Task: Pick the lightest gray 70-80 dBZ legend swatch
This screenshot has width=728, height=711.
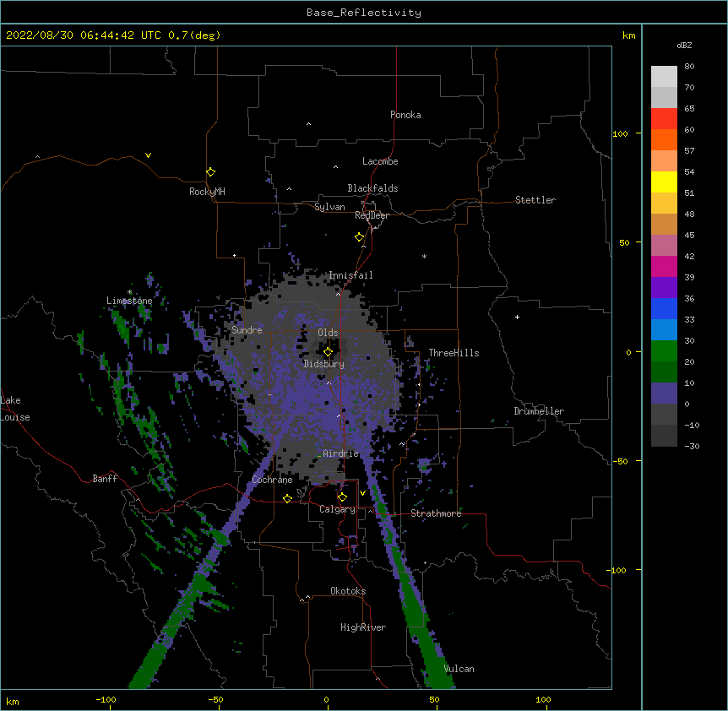Action: tap(664, 77)
